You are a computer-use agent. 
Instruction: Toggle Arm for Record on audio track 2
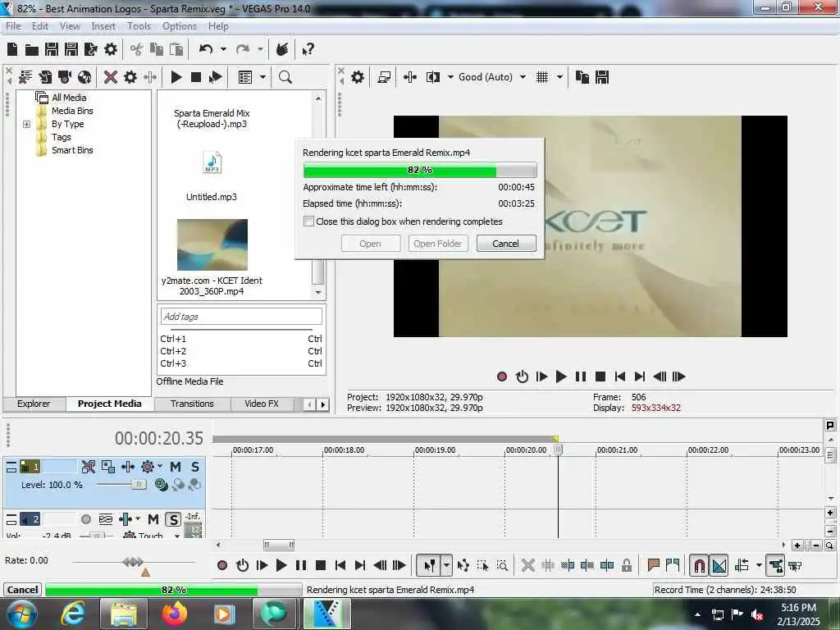tap(85, 519)
